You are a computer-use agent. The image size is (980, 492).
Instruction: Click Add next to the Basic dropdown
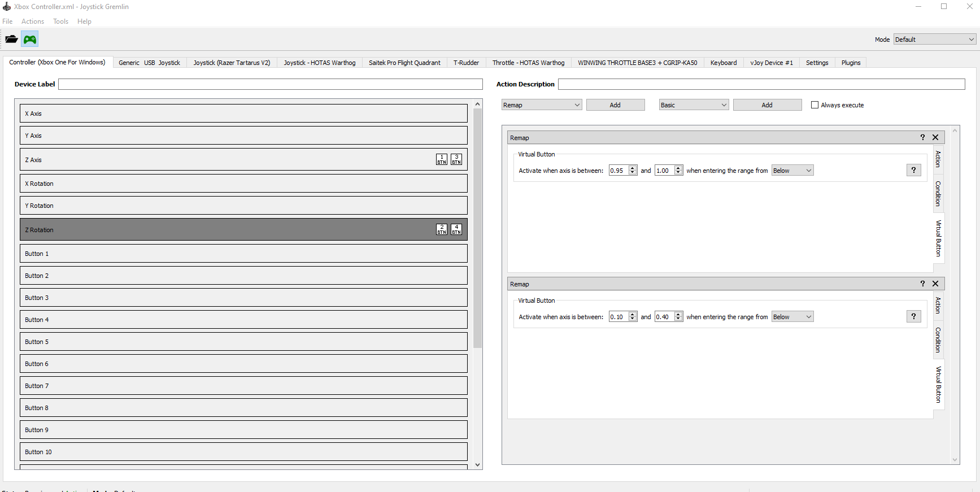[767, 105]
